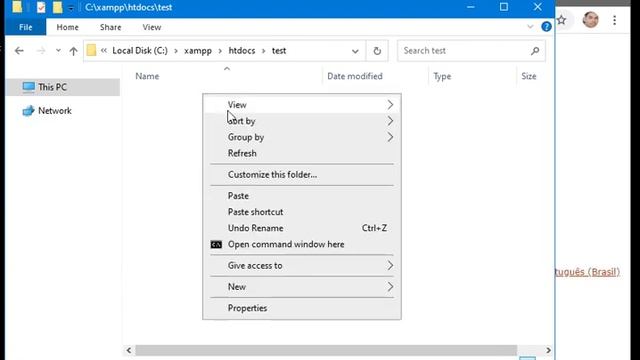The height and width of the screenshot is (360, 640).
Task: Sort by Type column header
Action: 442,76
